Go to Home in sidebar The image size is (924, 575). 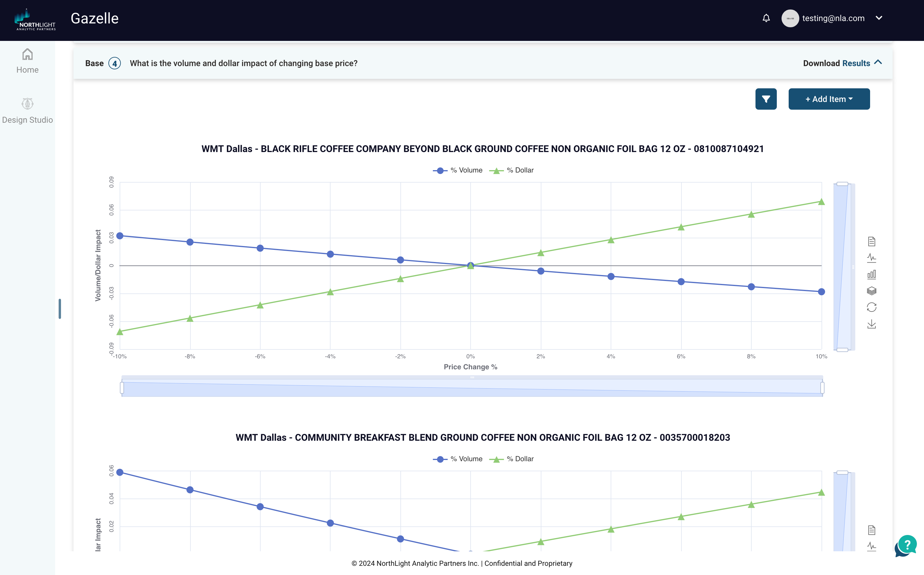(x=27, y=61)
